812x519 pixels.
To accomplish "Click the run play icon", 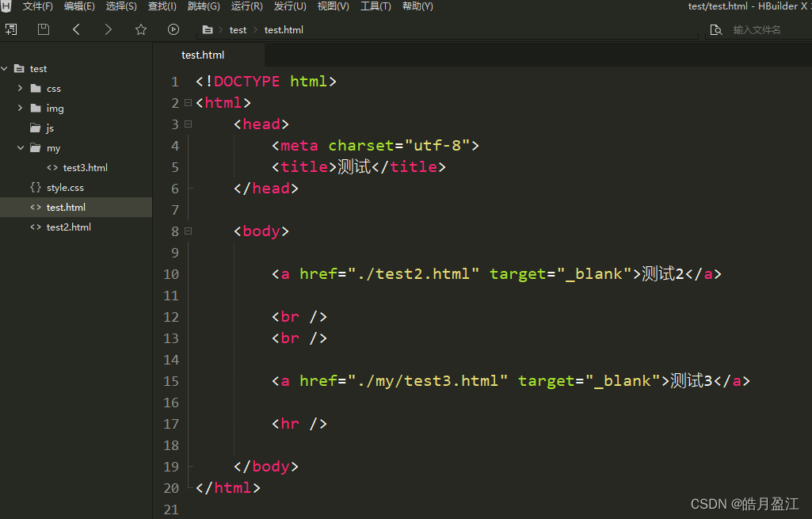I will [x=173, y=29].
